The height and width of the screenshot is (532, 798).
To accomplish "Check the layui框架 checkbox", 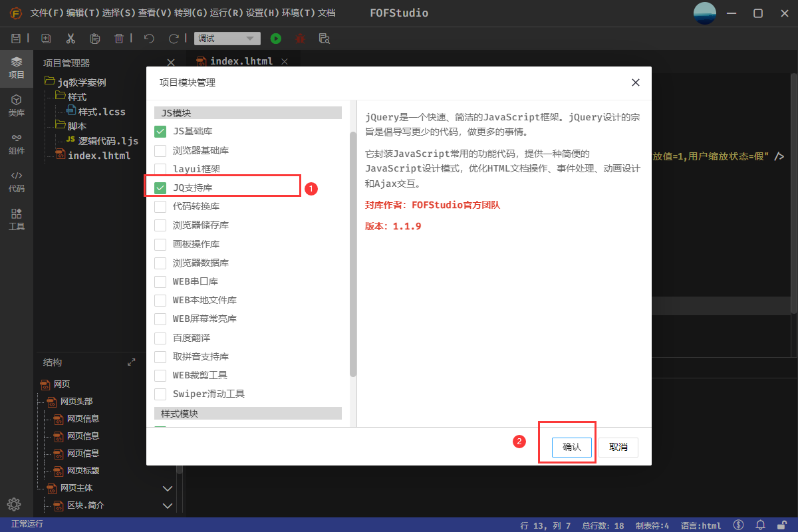I will tap(160, 169).
